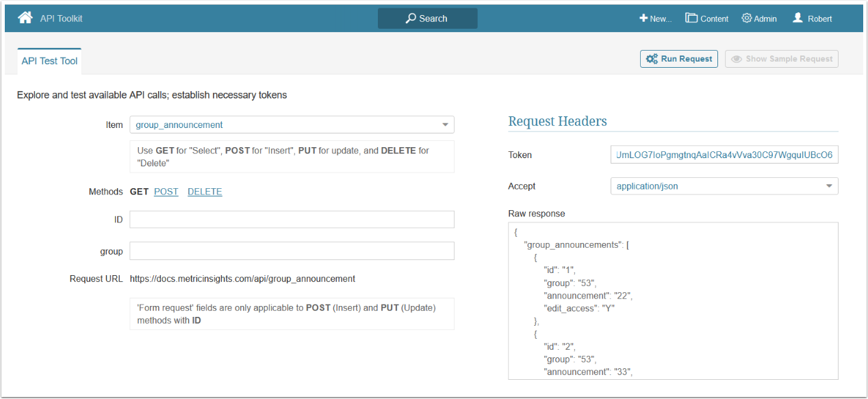Click into the group input field
868x399 pixels.
[x=292, y=251]
